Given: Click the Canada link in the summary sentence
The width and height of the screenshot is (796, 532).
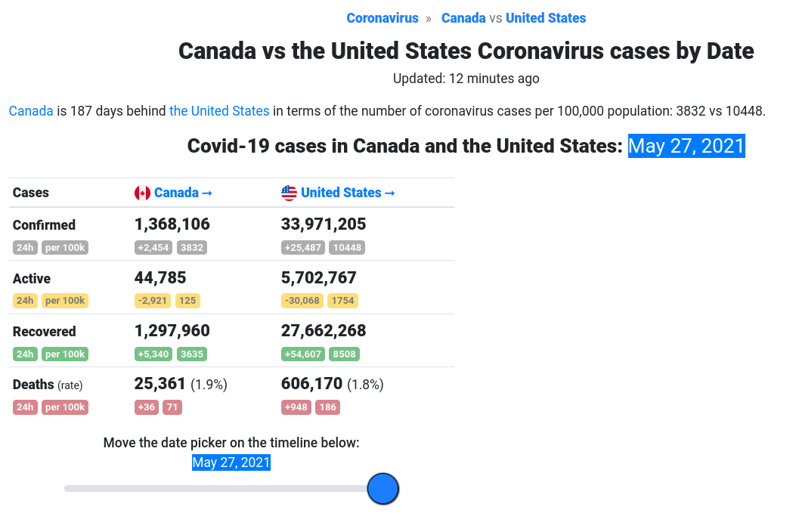Looking at the screenshot, I should [31, 111].
